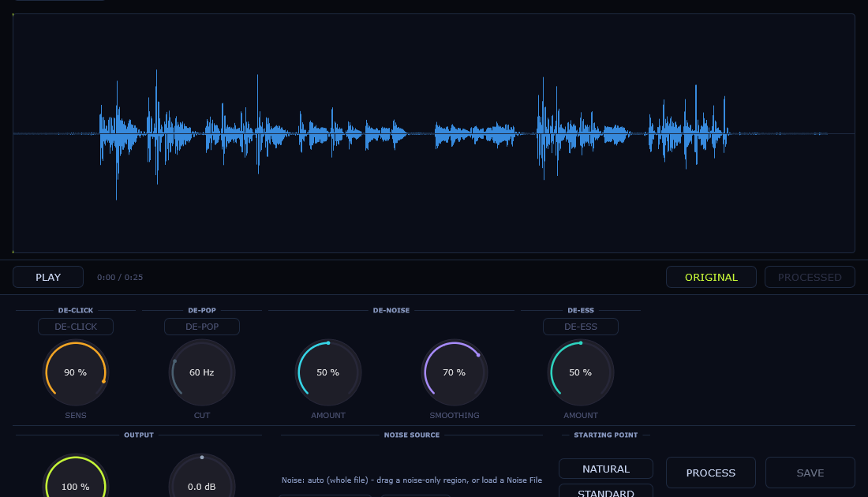Click the SAVE button
868x497 pixels.
810,473
